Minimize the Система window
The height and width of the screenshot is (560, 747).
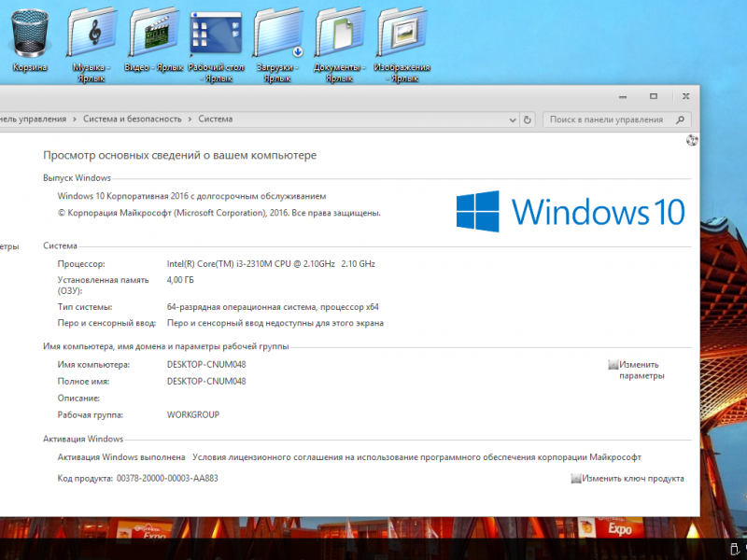[623, 97]
